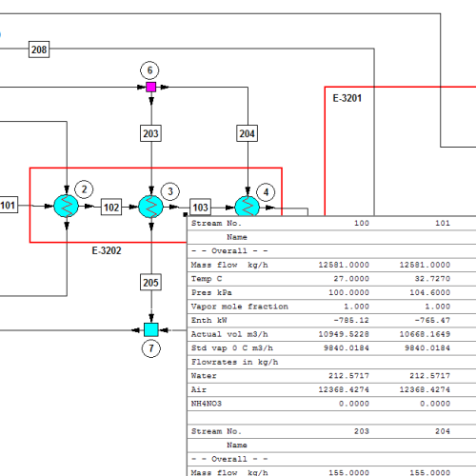Select heat exchanger unit 2 icon
The height and width of the screenshot is (476, 476).
click(x=66, y=207)
